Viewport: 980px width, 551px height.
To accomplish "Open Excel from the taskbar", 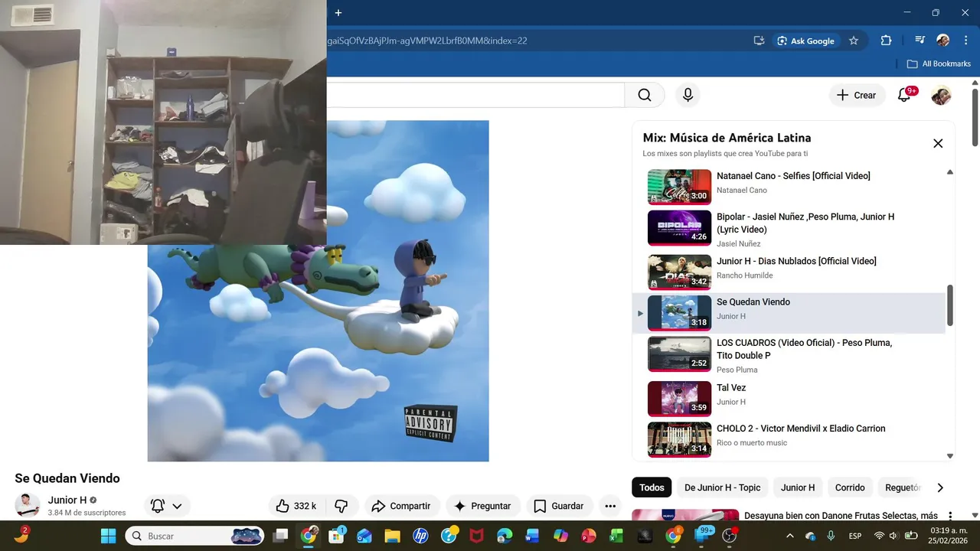I will pyautogui.click(x=616, y=536).
